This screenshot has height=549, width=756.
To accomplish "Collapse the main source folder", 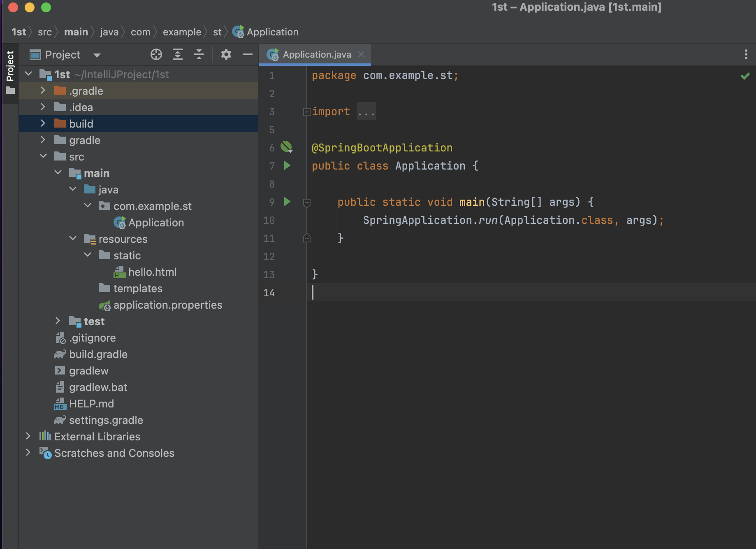I will [58, 172].
